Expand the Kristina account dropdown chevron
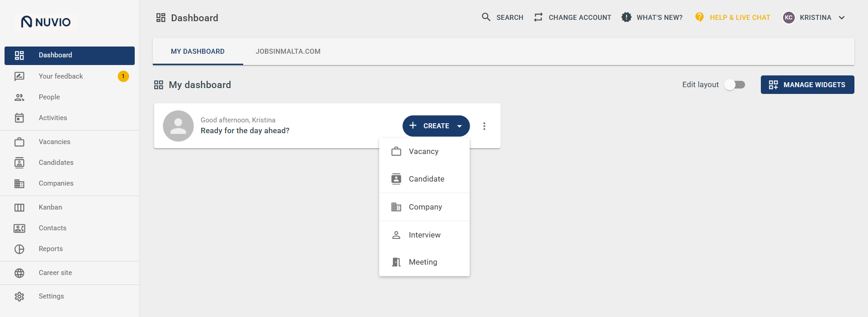Image resolution: width=868 pixels, height=317 pixels. [842, 18]
